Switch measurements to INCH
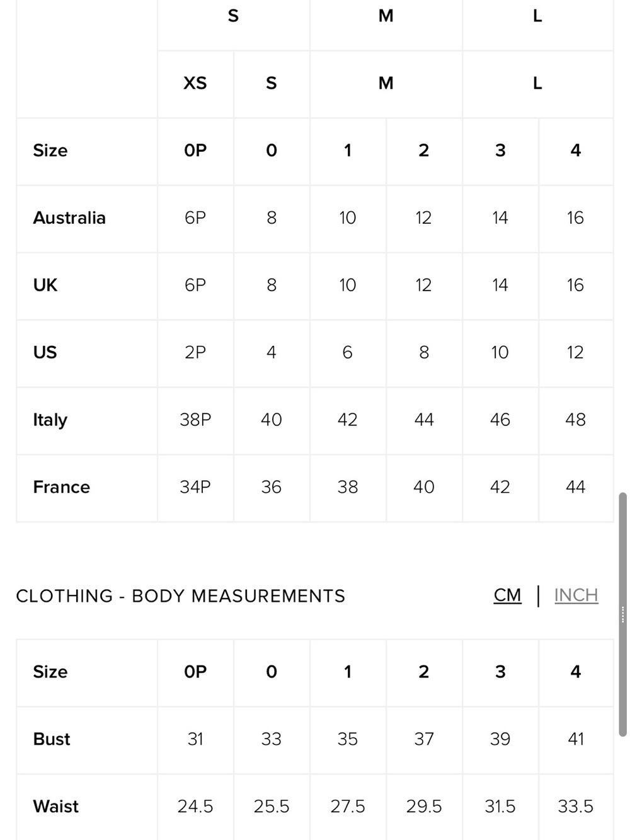This screenshot has width=630, height=840. coord(576,595)
